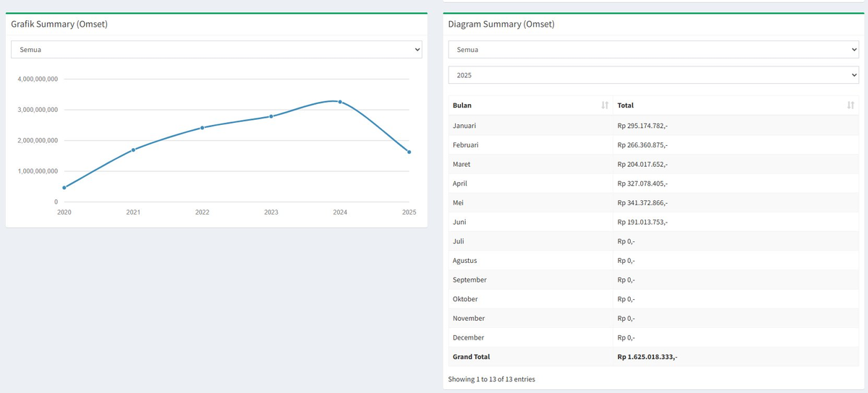The height and width of the screenshot is (393, 868).
Task: Click the 2022 data point on chart
Action: 203,128
